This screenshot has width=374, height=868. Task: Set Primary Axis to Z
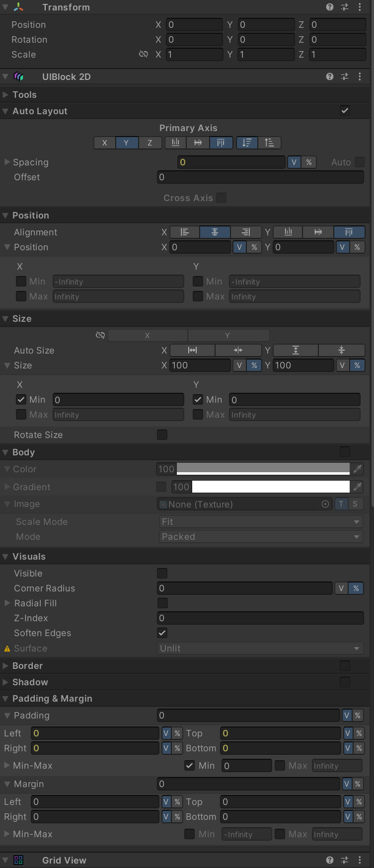[150, 143]
